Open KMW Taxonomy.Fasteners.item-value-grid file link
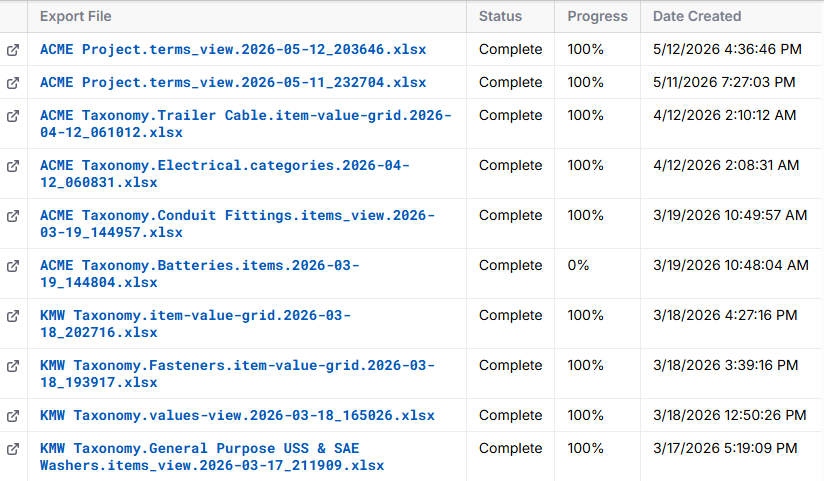Image resolution: width=824 pixels, height=481 pixels. (x=237, y=373)
